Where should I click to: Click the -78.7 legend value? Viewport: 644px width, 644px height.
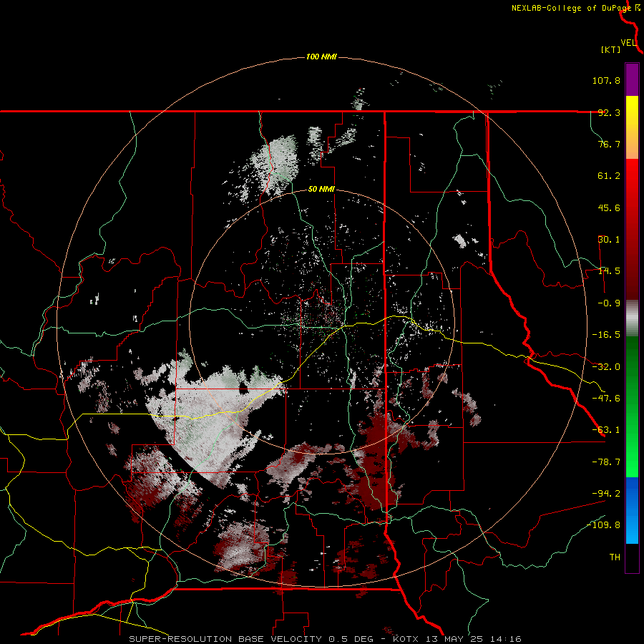[x=606, y=462]
